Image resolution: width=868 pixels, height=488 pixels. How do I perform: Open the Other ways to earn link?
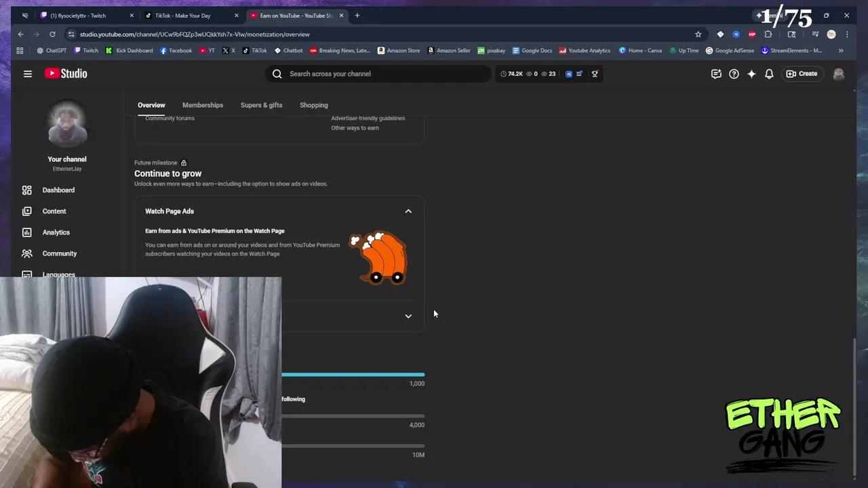click(355, 128)
